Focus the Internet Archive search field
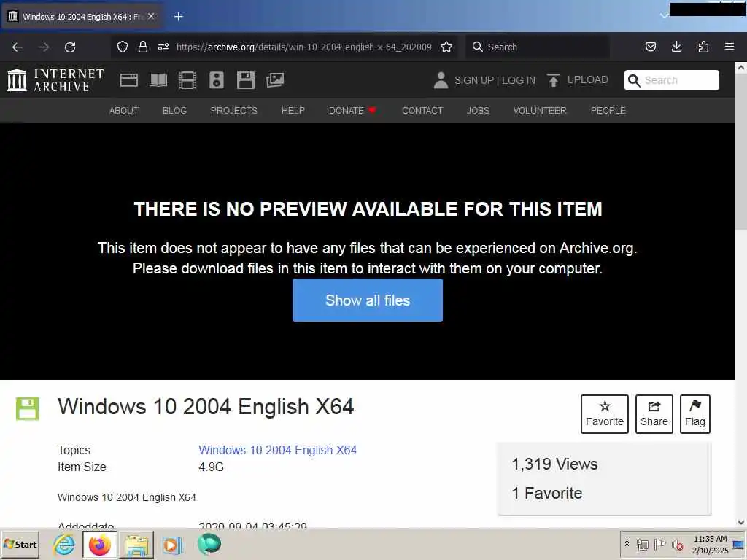 pos(672,80)
